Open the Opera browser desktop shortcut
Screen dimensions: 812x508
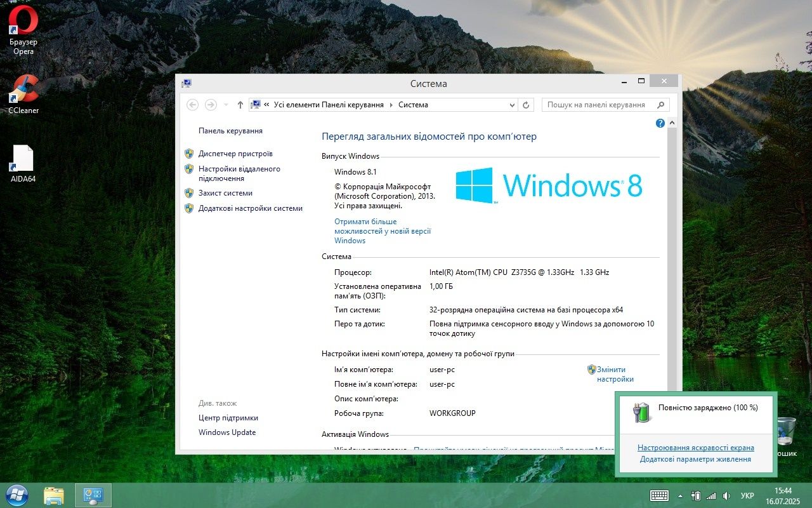pos(23,29)
